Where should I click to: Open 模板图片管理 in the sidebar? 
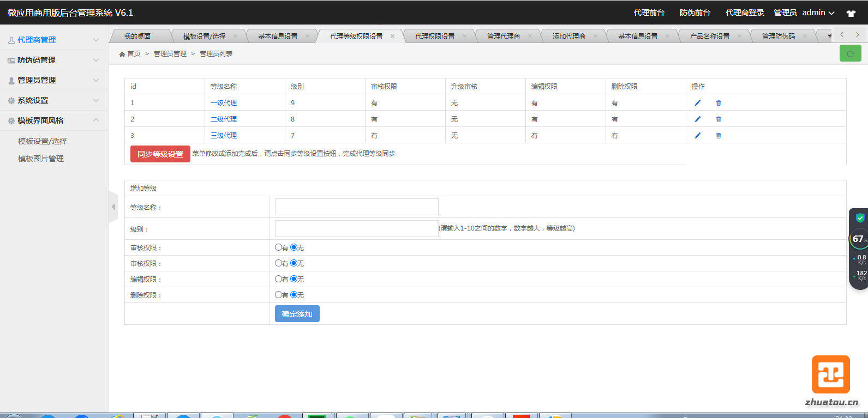pos(41,159)
